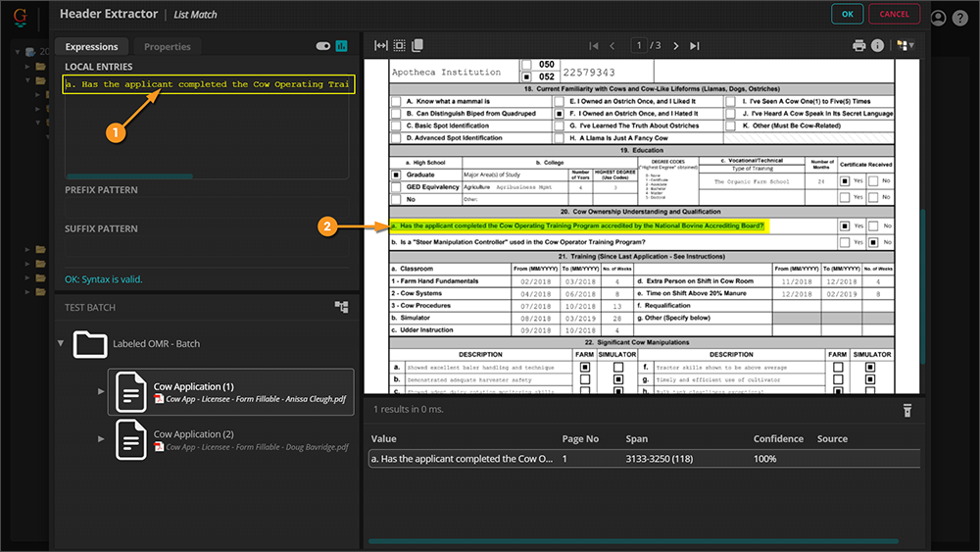Open the help question mark icon
Image resolution: width=980 pixels, height=552 pixels.
[x=960, y=18]
